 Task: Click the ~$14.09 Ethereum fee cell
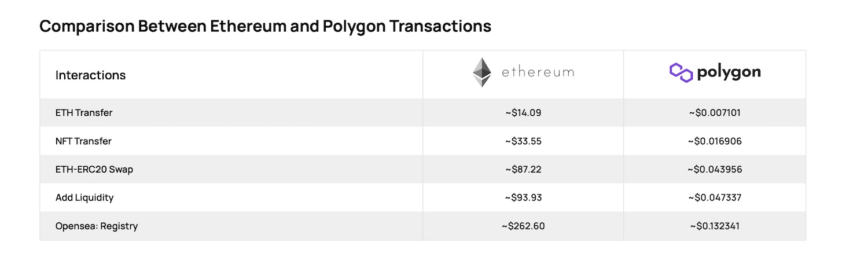523,113
